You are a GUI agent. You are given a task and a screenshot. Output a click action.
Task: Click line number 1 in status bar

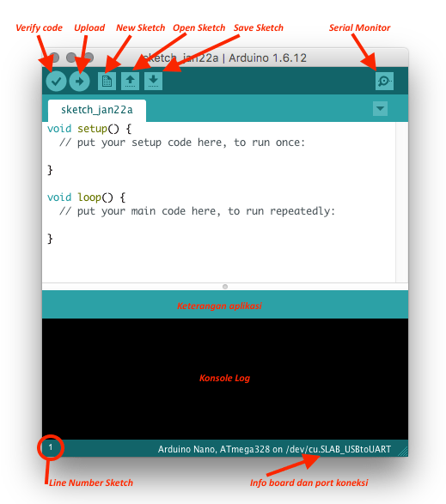[x=51, y=447]
